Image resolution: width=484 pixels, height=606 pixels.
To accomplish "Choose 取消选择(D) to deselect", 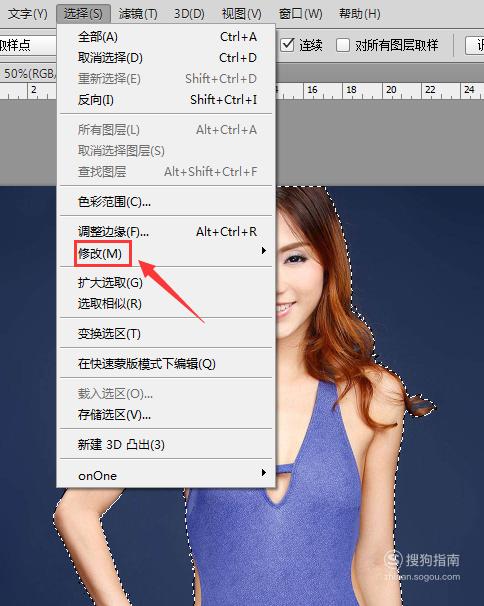I will point(166,58).
